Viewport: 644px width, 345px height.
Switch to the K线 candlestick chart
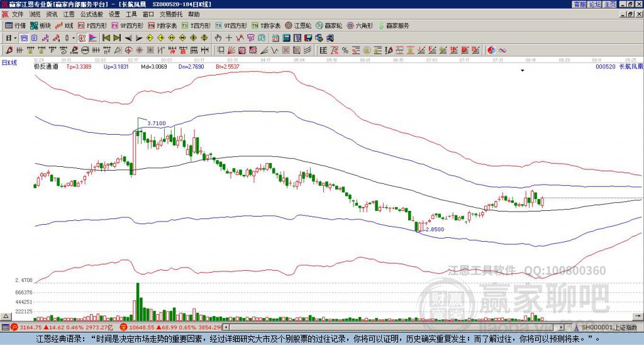[64, 25]
